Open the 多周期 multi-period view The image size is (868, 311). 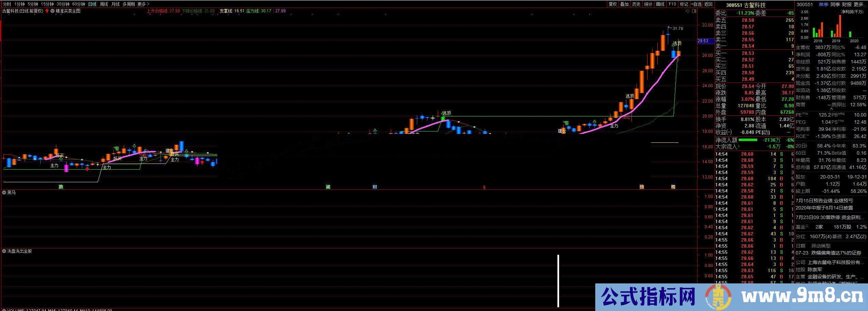pos(129,4)
